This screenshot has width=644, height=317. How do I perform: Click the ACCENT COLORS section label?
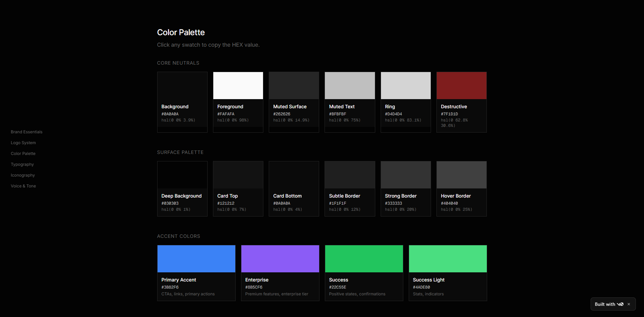(178, 236)
